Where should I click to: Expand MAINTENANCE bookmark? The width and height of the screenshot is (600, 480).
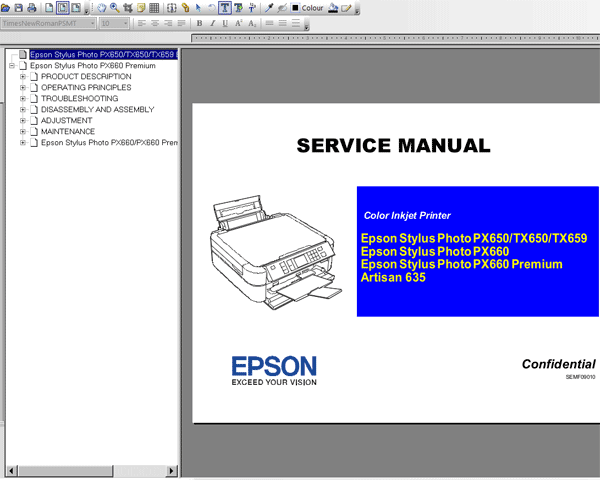pos(23,132)
